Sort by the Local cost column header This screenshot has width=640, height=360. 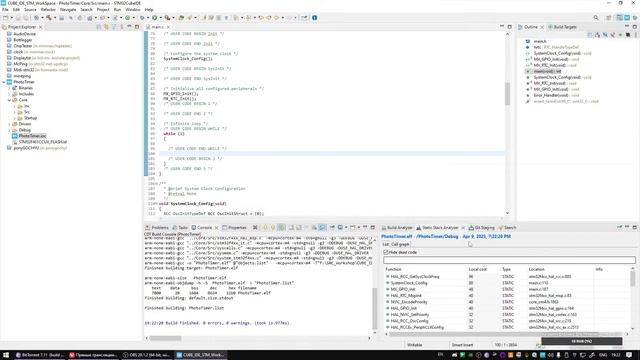tap(478, 269)
